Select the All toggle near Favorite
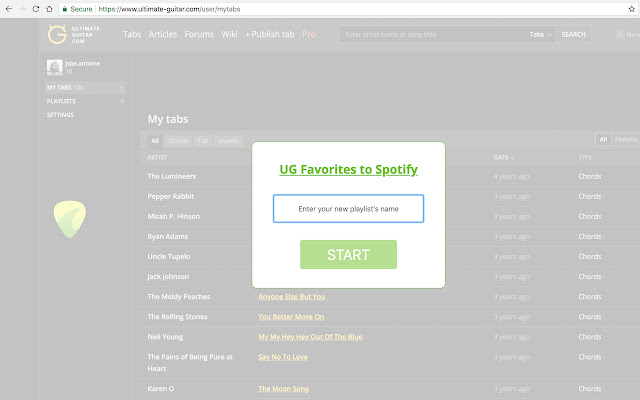Image resolution: width=640 pixels, height=400 pixels. tap(603, 140)
